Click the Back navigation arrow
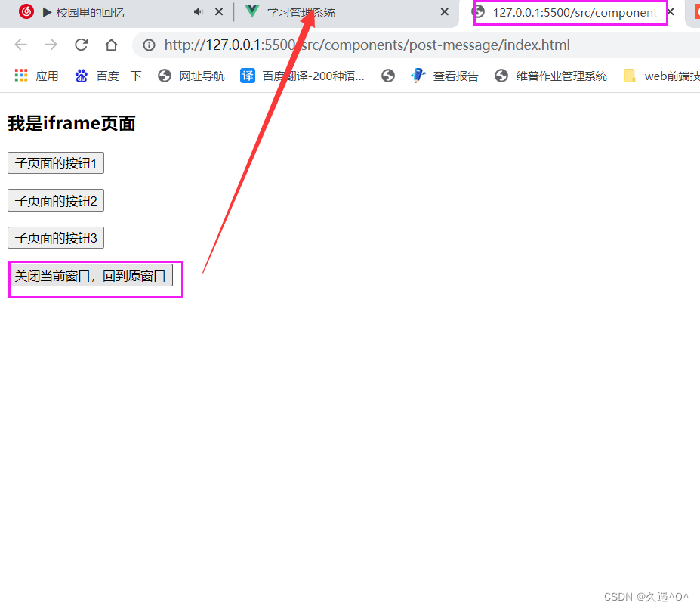Image resolution: width=700 pixels, height=609 pixels. coord(20,45)
